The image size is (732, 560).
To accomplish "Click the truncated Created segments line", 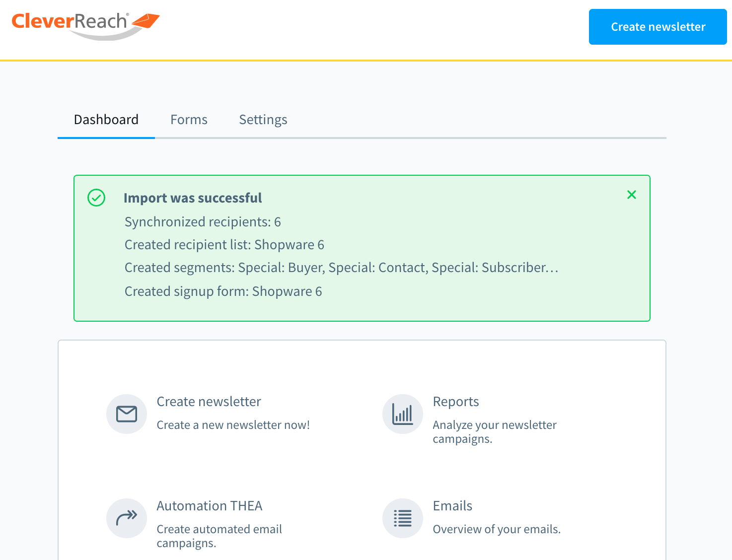I will [341, 268].
